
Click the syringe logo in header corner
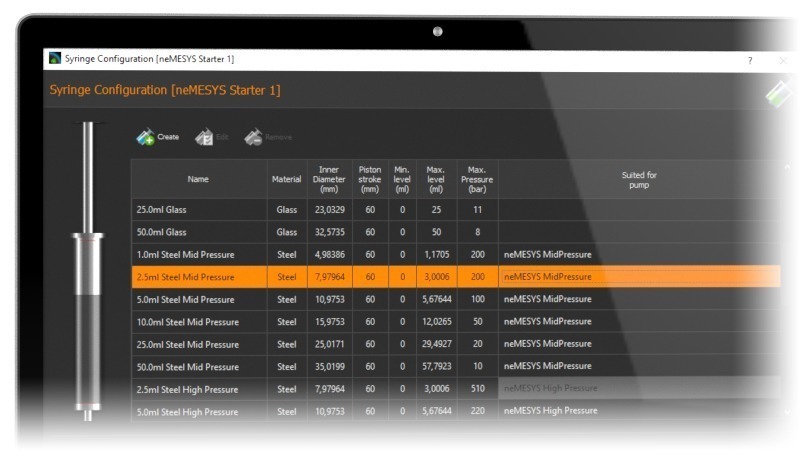pos(777,93)
